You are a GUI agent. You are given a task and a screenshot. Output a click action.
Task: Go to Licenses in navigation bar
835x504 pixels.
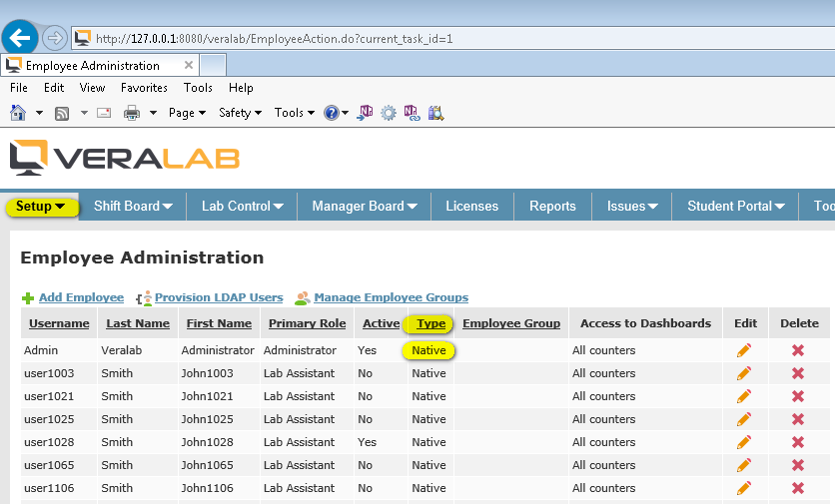(471, 206)
